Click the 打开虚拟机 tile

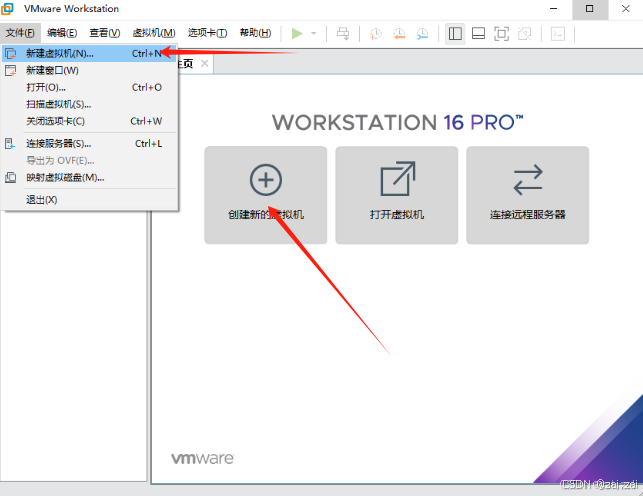397,195
